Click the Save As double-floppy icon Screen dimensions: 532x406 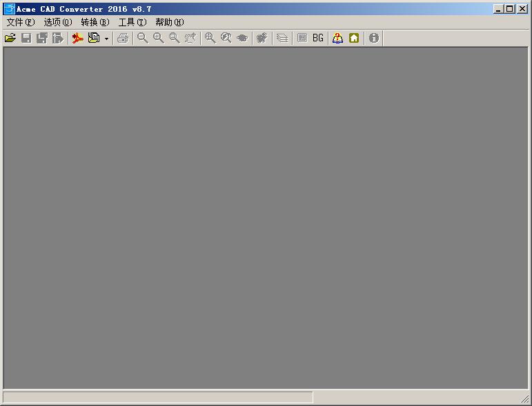(42, 38)
